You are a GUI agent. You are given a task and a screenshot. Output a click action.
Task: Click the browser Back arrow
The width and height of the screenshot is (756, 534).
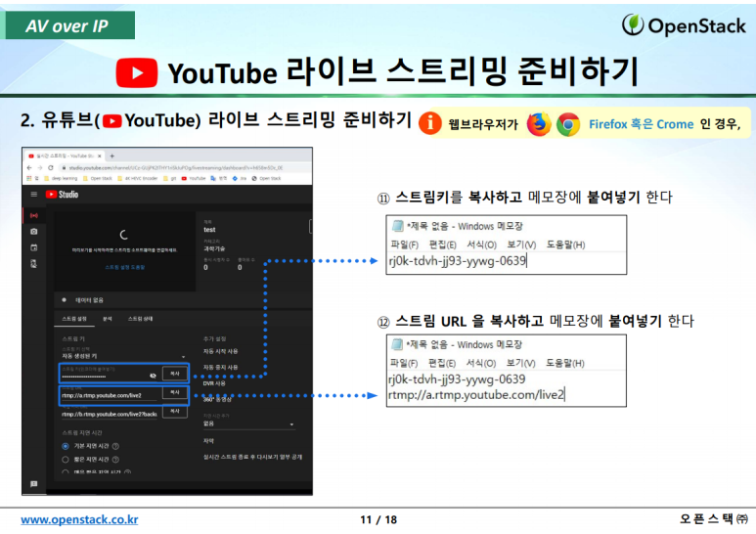[29, 167]
